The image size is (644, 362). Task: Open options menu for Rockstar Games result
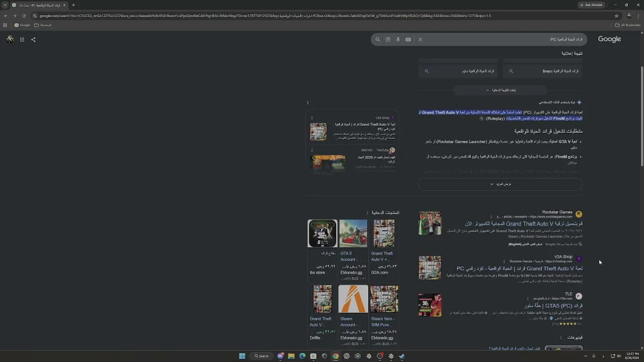[x=491, y=217]
